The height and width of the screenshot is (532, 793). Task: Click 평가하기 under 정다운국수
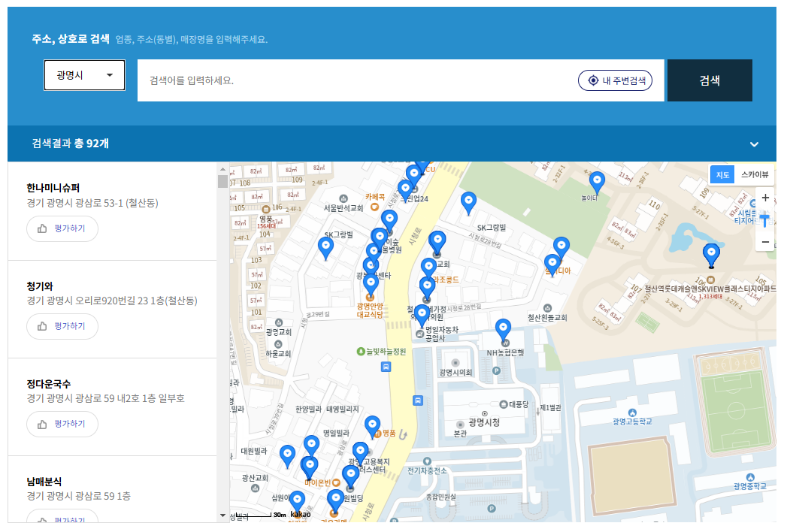[62, 424]
